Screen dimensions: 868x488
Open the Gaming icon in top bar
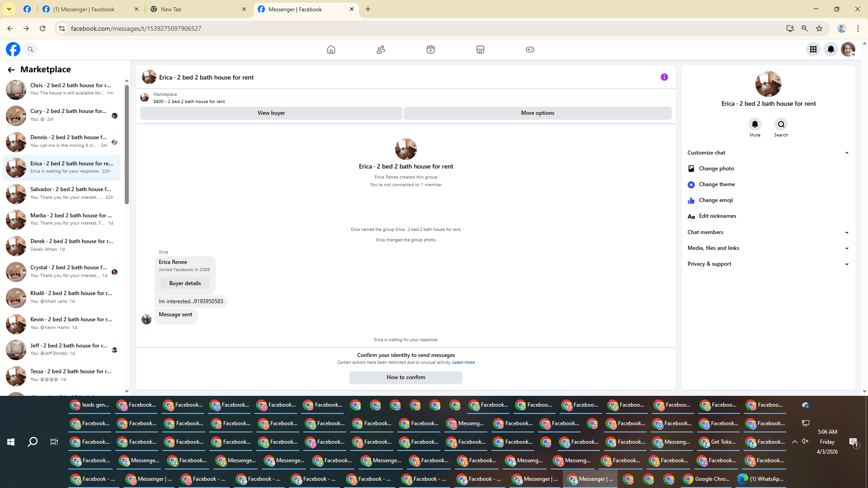point(530,50)
